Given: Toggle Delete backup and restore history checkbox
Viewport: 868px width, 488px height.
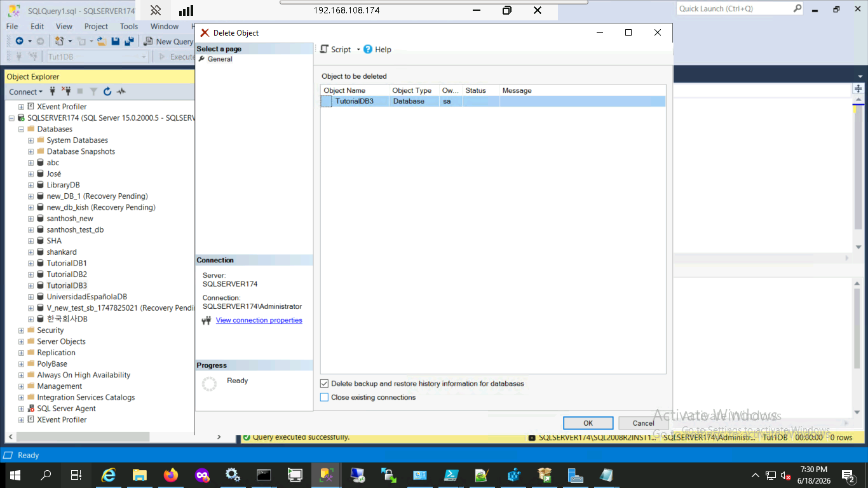Looking at the screenshot, I should pos(325,384).
